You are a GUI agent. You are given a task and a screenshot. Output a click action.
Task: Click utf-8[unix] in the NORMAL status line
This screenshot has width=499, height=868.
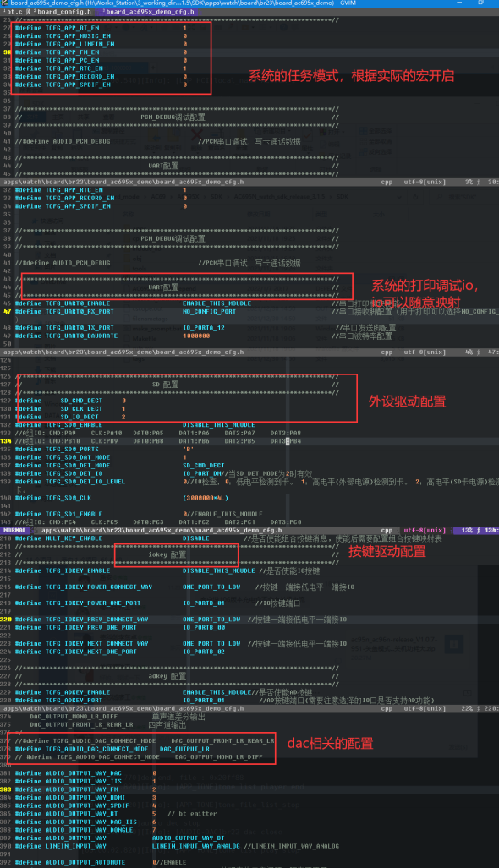coord(425,530)
